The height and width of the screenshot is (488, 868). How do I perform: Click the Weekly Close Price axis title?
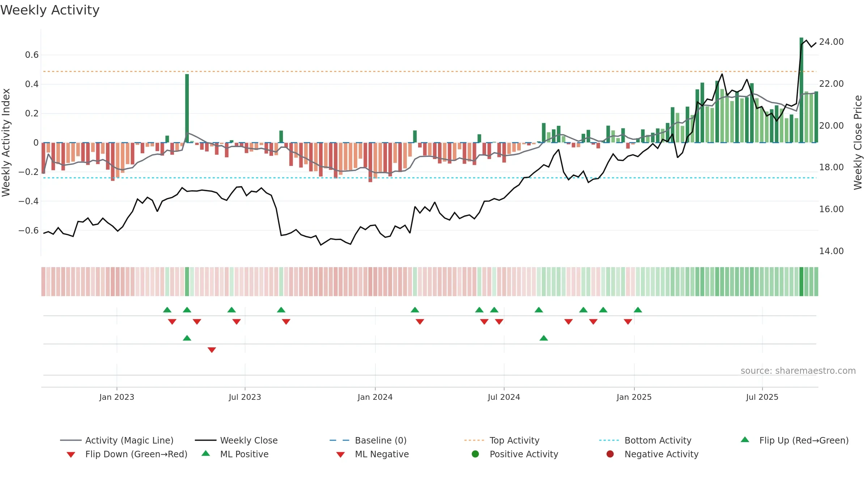pyautogui.click(x=858, y=142)
